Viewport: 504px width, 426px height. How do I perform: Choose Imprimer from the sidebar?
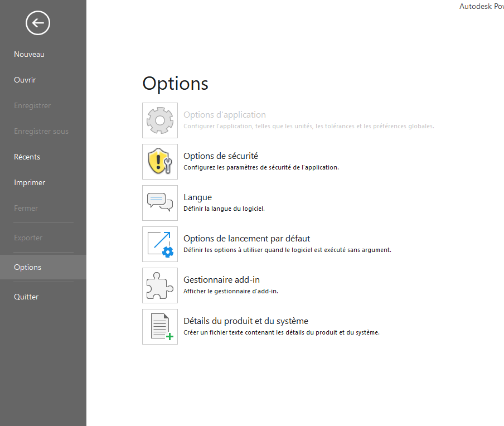click(30, 182)
